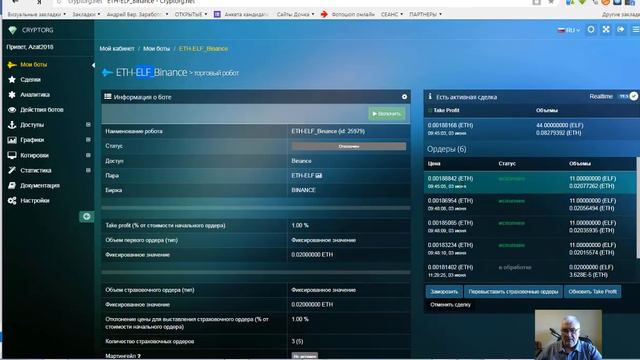Open Документация in the sidebar

(40, 185)
